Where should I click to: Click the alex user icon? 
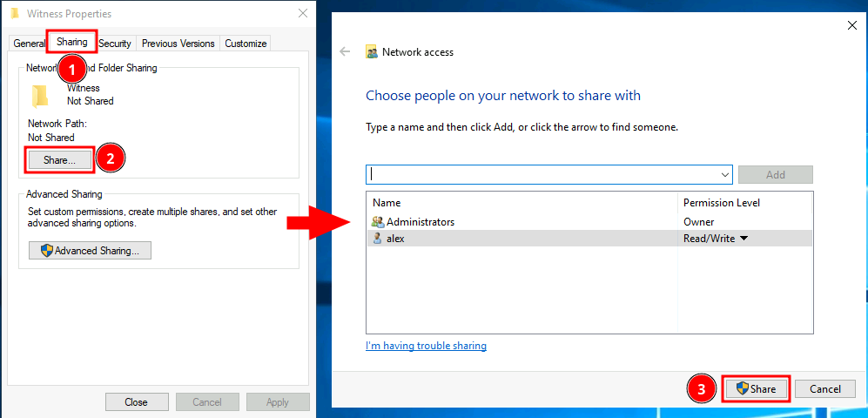(x=377, y=239)
